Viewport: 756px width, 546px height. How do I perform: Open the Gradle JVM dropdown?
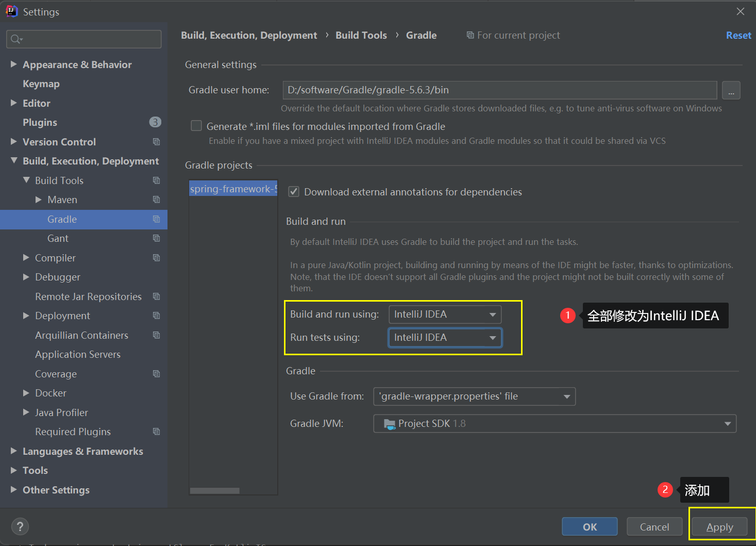pos(555,424)
